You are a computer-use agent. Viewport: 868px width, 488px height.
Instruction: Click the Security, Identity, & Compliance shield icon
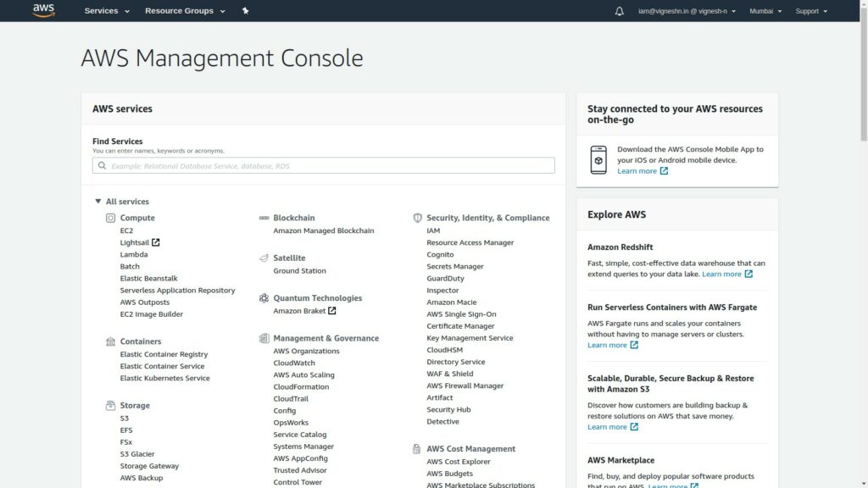(x=417, y=218)
